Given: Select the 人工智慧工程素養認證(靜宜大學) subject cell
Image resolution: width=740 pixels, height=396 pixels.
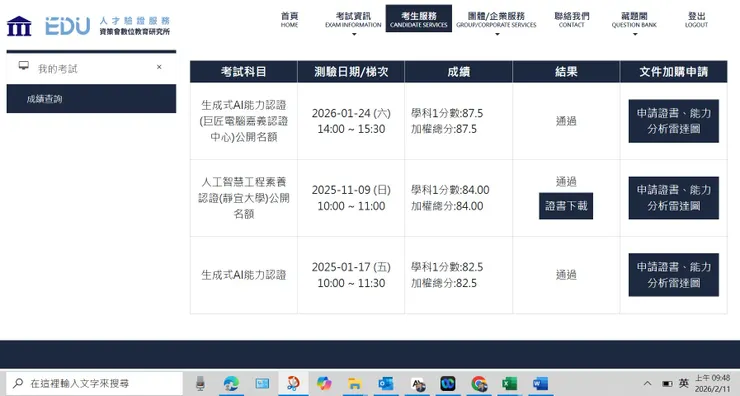Looking at the screenshot, I should [x=244, y=198].
